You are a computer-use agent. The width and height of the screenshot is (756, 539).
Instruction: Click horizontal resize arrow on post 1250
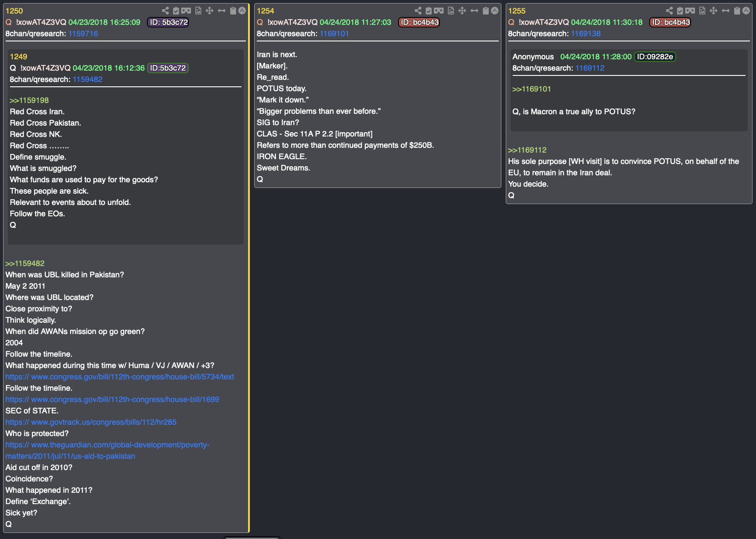(x=222, y=11)
